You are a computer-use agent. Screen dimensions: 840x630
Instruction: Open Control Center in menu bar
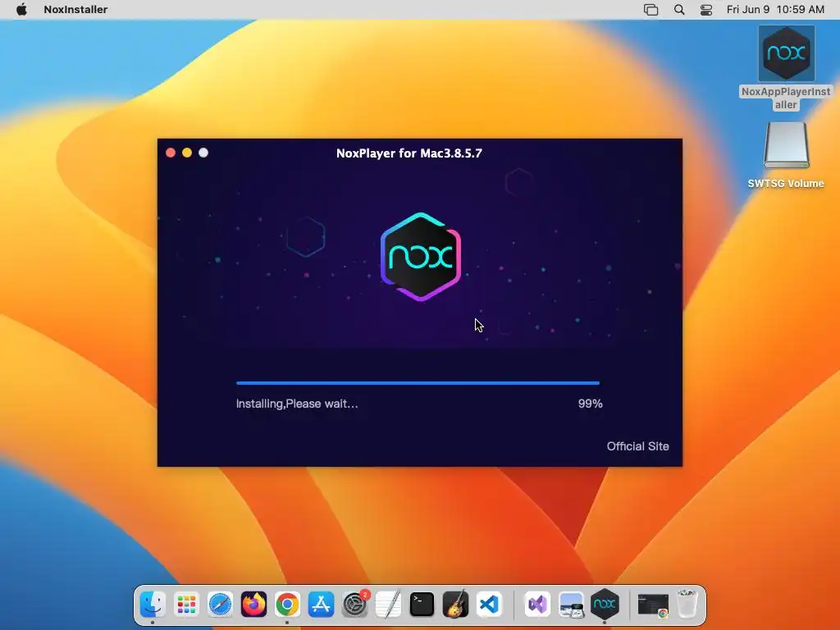pyautogui.click(x=706, y=9)
